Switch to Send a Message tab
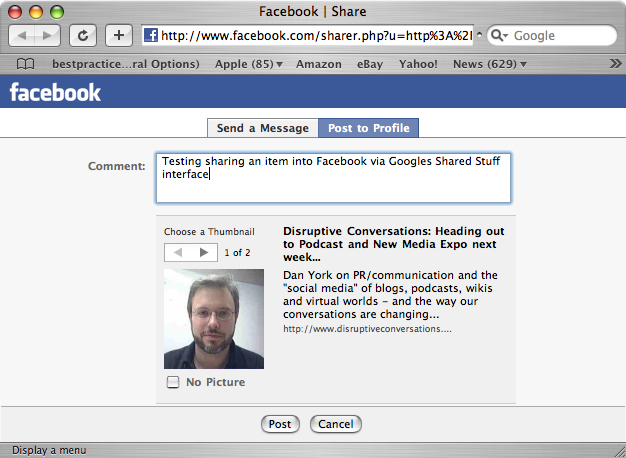The width and height of the screenshot is (626, 458). tap(262, 128)
